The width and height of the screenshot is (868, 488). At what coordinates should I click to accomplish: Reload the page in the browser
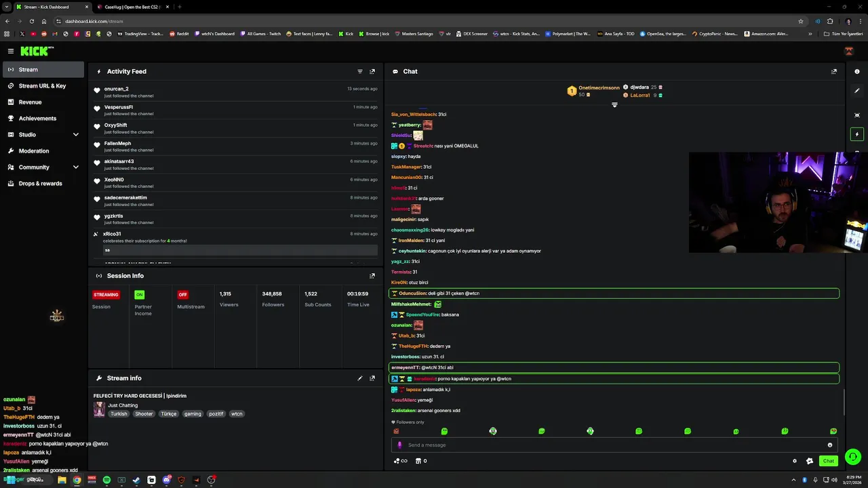click(32, 21)
